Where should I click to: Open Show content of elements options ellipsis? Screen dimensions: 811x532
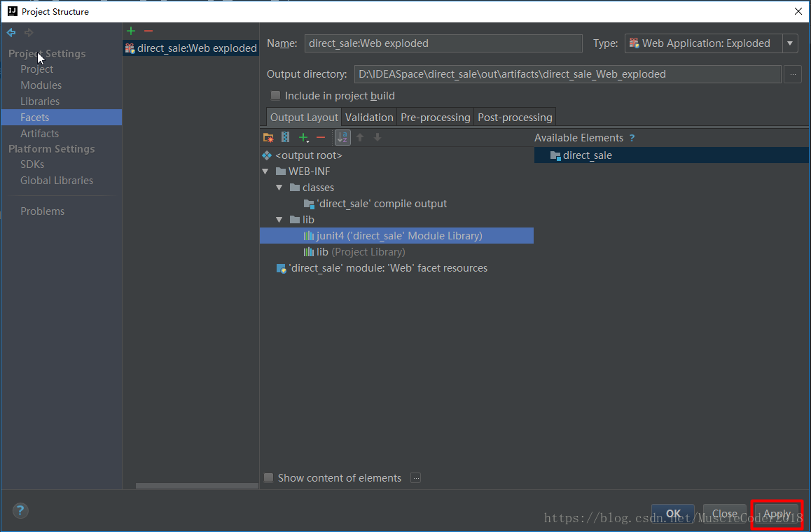(x=415, y=477)
